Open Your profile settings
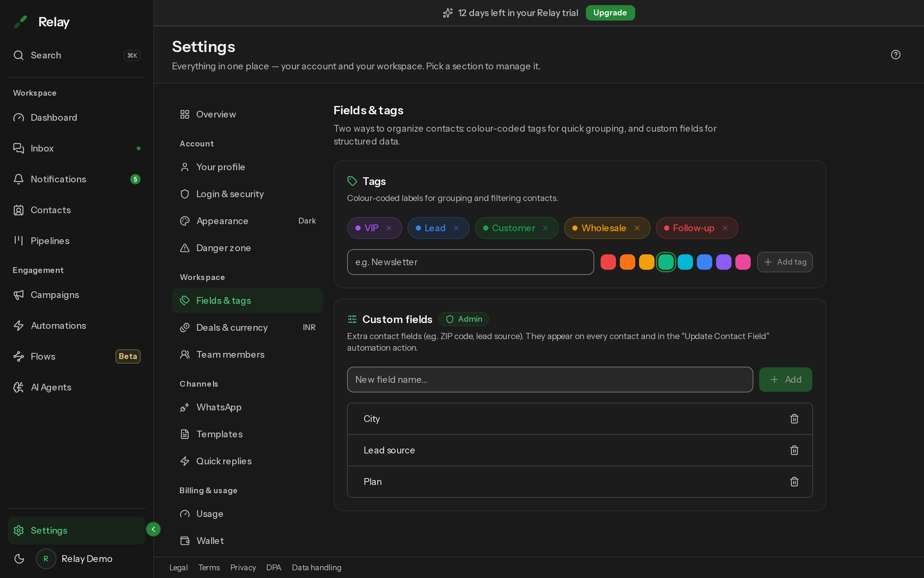 click(x=247, y=167)
